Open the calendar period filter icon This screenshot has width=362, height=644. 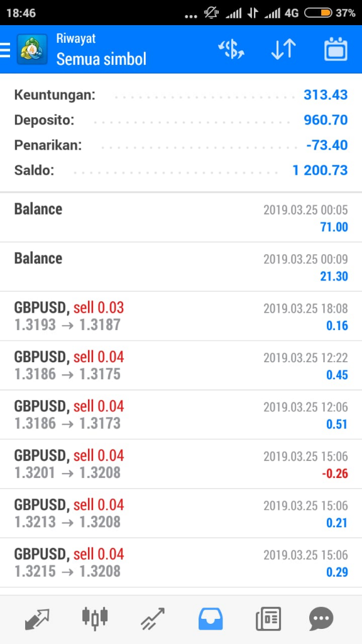point(335,48)
